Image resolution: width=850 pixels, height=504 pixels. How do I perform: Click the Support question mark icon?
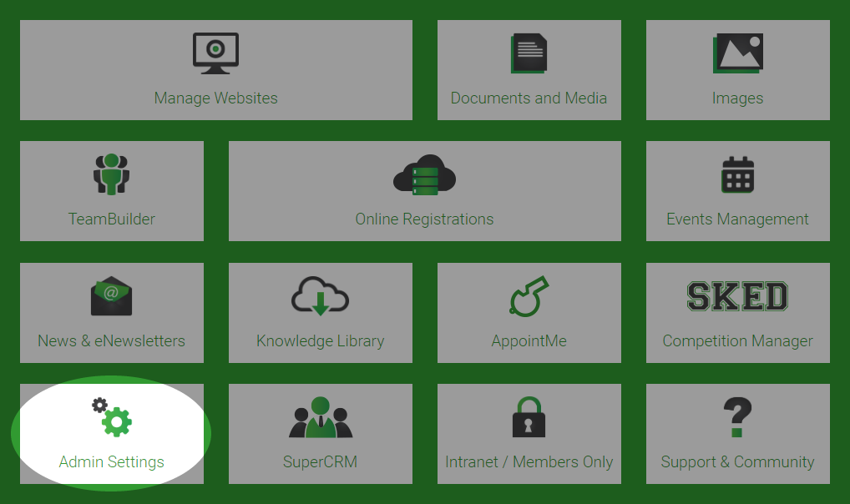738,417
